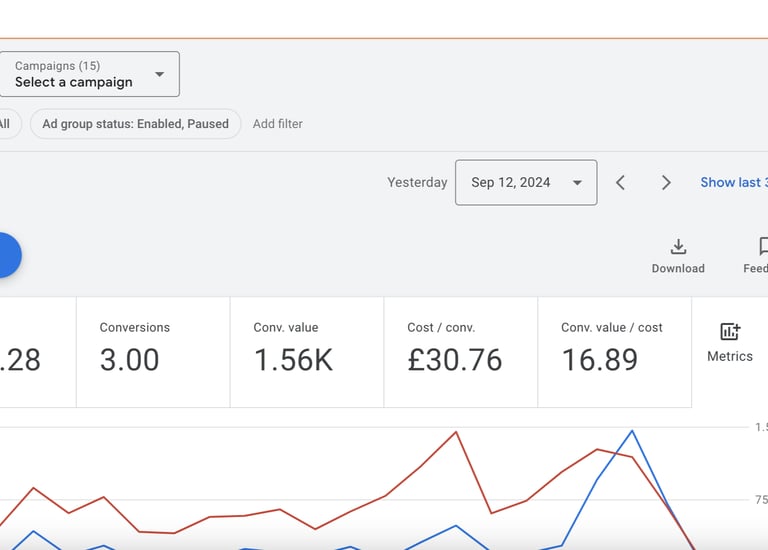This screenshot has width=768, height=550.
Task: Click the red line's highest chart peak
Action: click(456, 432)
